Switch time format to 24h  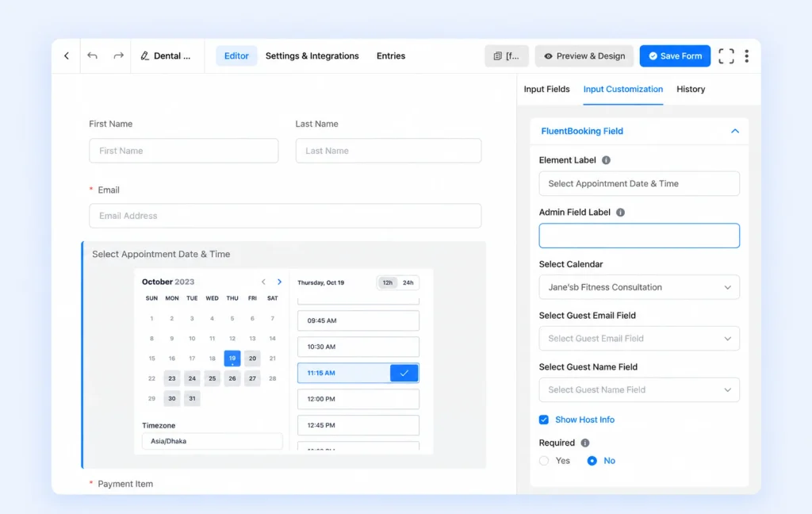click(x=408, y=283)
